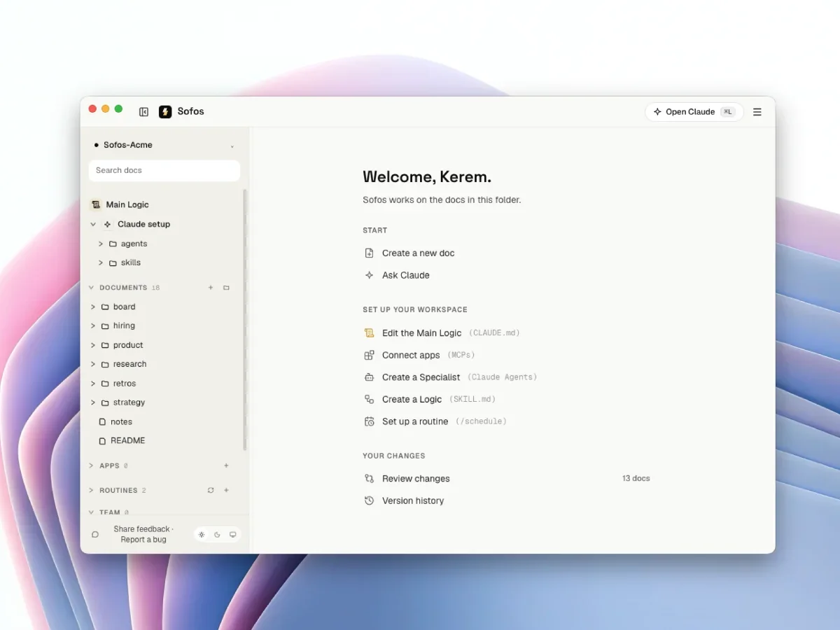Select the strategy folder name
Viewport: 840px width, 630px height.
(x=129, y=402)
